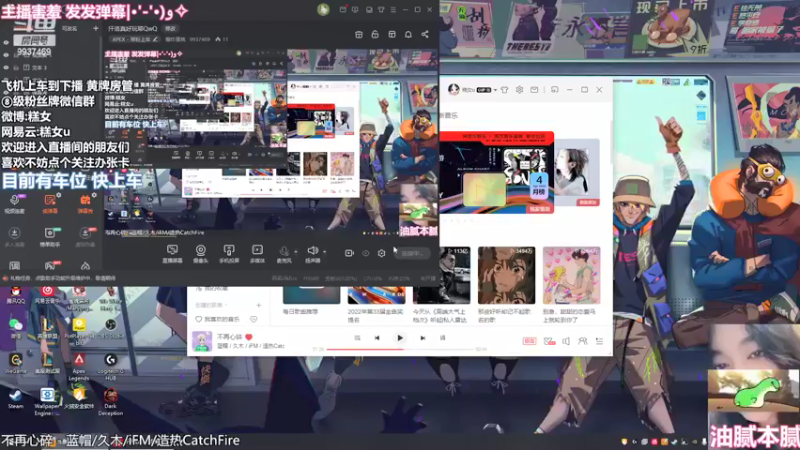This screenshot has height=450, width=800.
Task: Mute the 扬声器 speaker in streaming app
Action: point(312,253)
